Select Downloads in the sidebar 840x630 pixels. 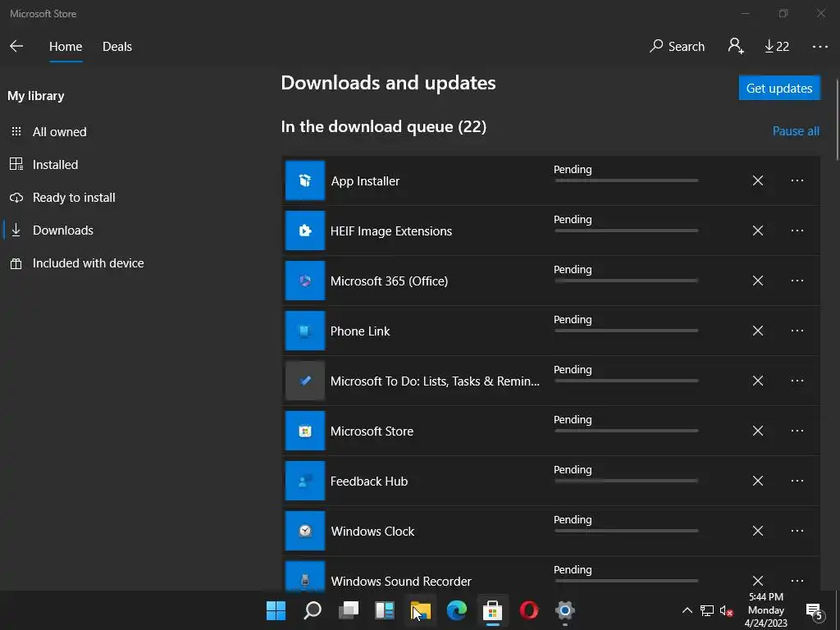click(62, 230)
